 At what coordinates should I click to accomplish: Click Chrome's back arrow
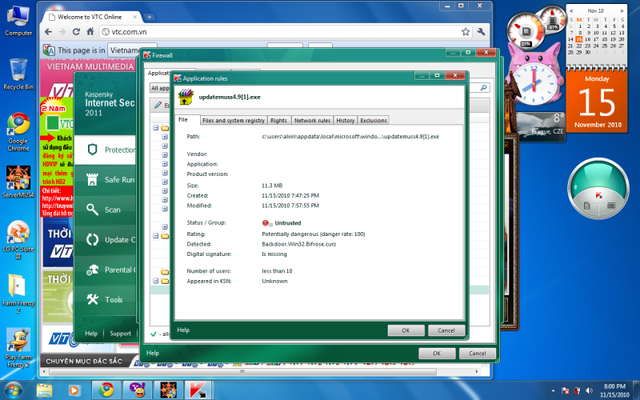point(48,32)
